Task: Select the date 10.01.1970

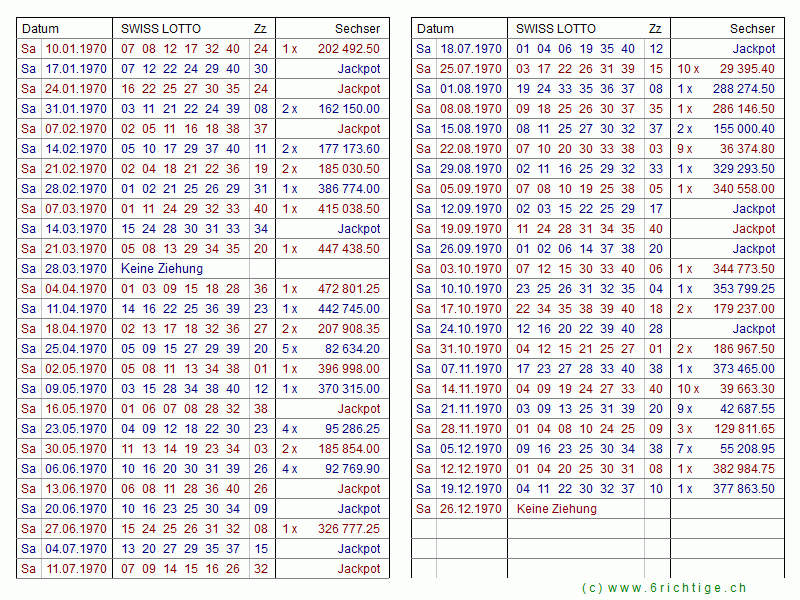Action: pos(75,49)
